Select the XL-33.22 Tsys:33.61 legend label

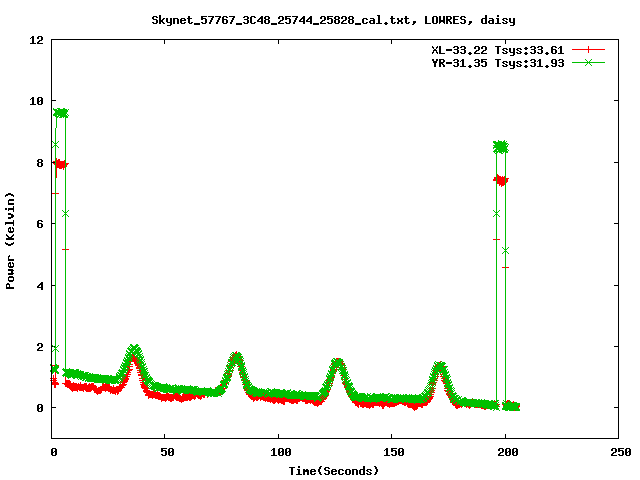[491, 49]
